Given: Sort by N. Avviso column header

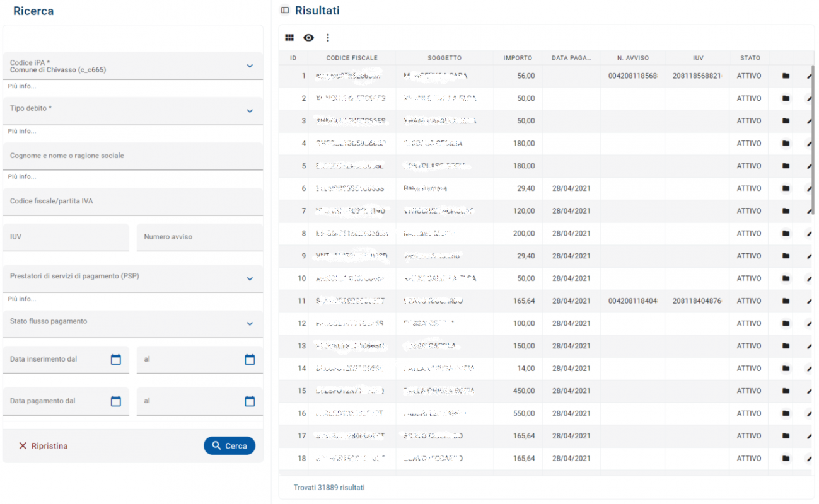Looking at the screenshot, I should (x=633, y=58).
